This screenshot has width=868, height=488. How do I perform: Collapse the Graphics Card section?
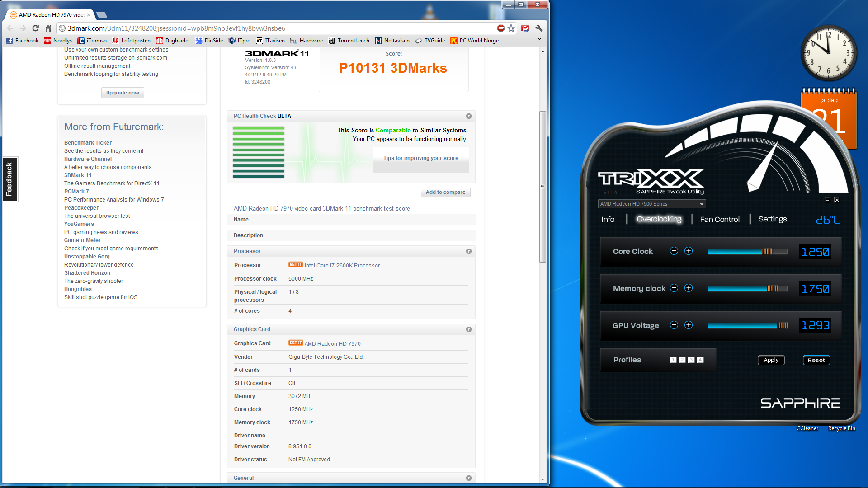469,329
